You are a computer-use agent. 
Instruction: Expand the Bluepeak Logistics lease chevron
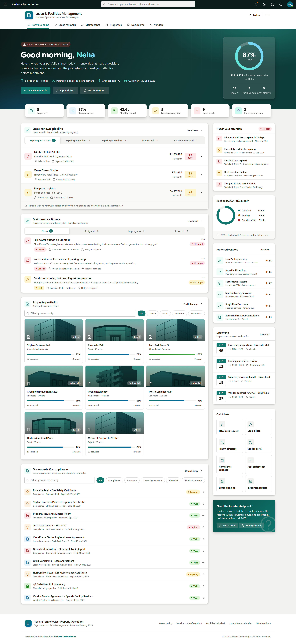201,193
